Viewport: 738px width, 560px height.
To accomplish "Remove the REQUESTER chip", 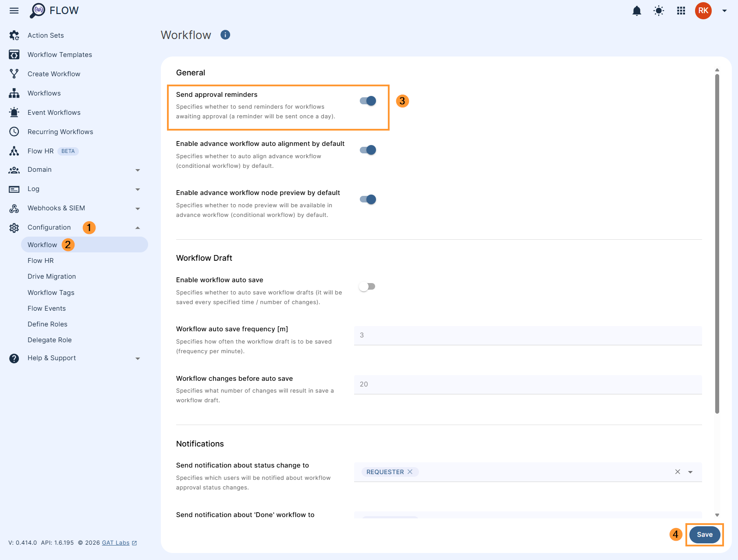I will pyautogui.click(x=410, y=472).
